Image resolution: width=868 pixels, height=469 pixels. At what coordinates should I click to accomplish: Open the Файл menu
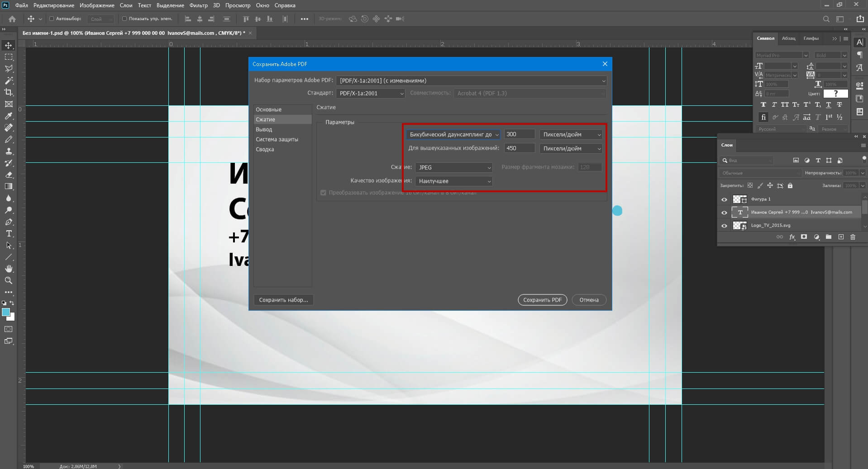(21, 5)
